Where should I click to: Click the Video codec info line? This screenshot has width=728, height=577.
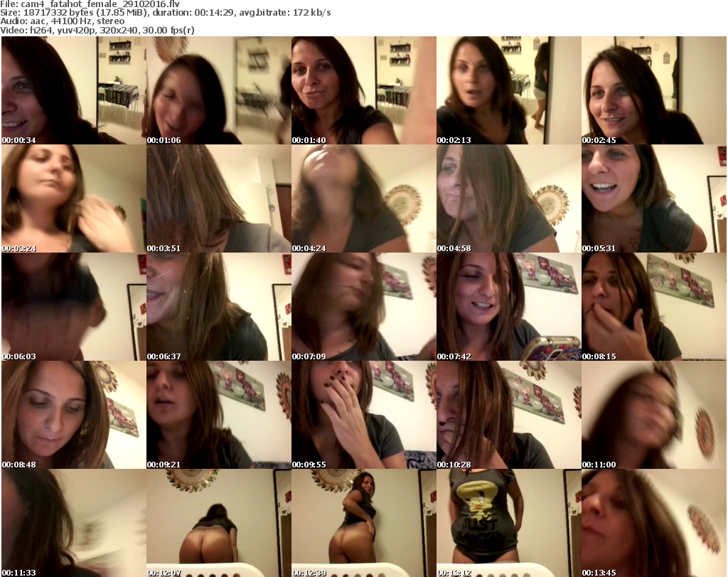[98, 31]
